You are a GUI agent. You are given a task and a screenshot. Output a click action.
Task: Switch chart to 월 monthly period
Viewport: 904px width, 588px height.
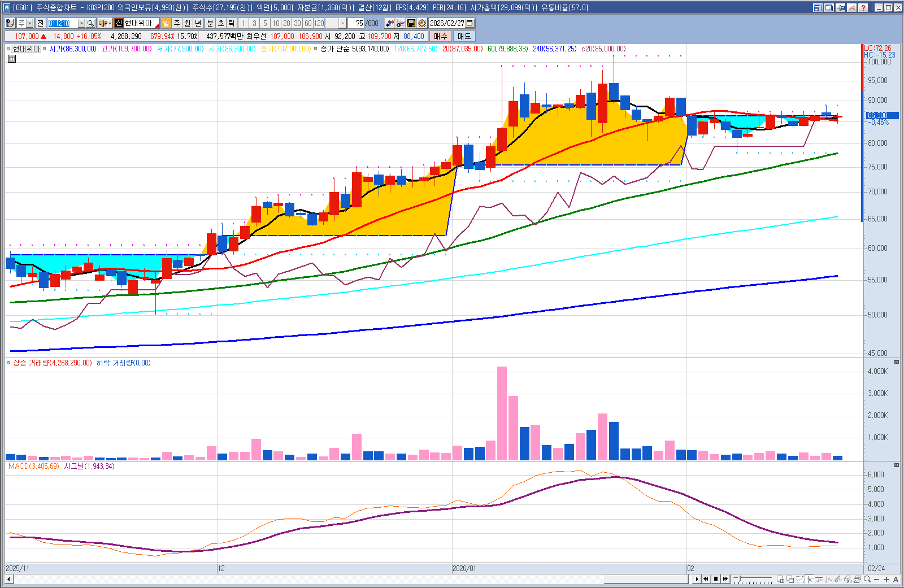[x=188, y=23]
